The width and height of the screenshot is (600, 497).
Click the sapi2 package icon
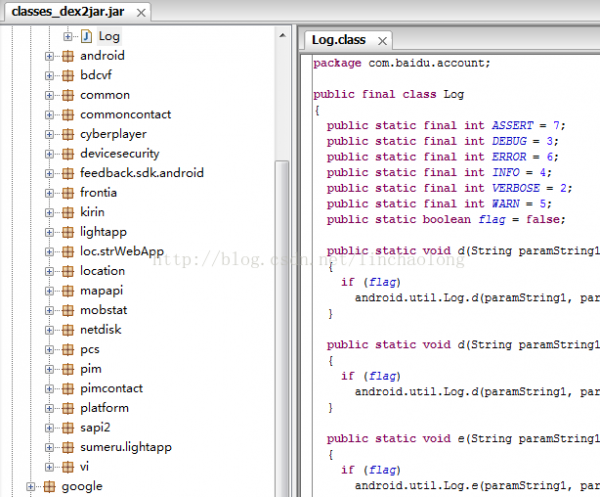(x=68, y=428)
